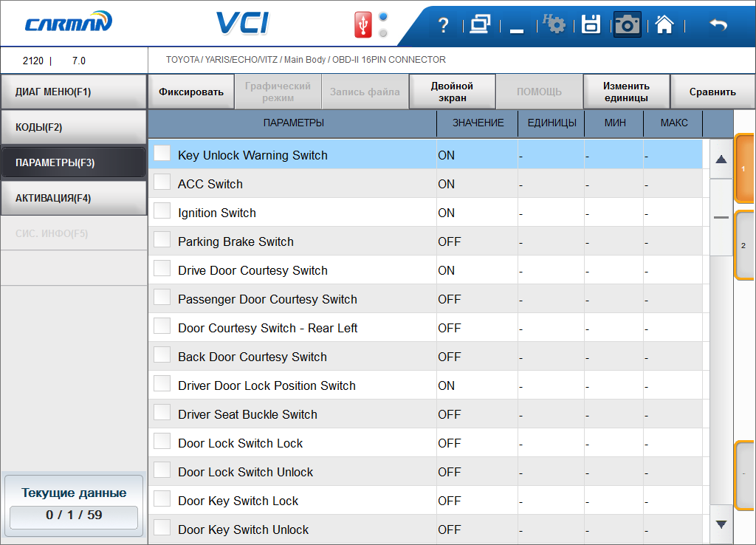Check the Back Door Courtesy Switch checkbox
Image resolution: width=756 pixels, height=545 pixels.
tap(162, 355)
